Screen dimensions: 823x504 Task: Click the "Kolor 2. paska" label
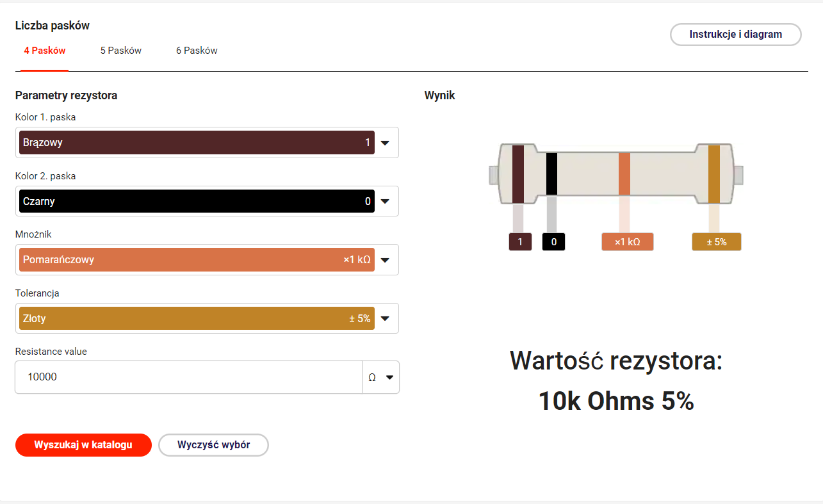[45, 175]
